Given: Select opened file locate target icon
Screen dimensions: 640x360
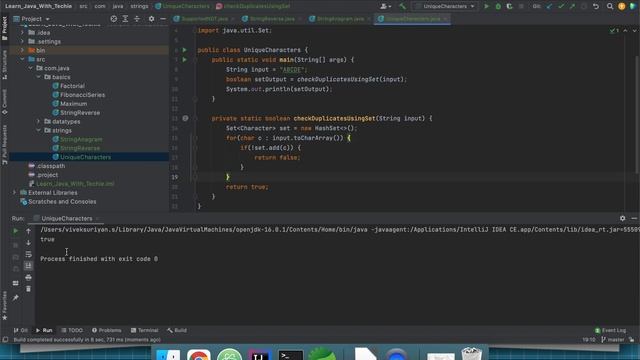Looking at the screenshot, I should (113, 19).
